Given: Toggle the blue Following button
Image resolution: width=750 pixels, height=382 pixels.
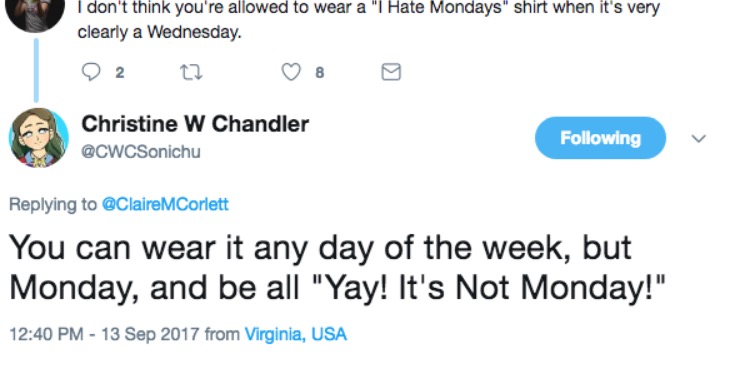Looking at the screenshot, I should tap(600, 138).
